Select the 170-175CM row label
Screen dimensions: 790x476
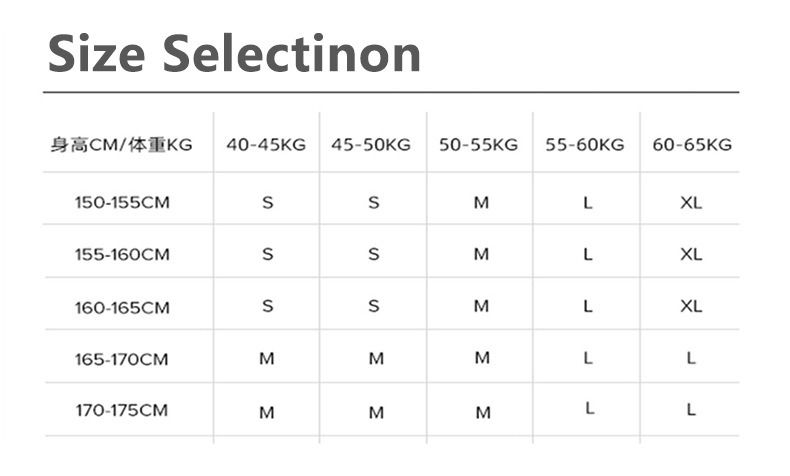point(122,410)
